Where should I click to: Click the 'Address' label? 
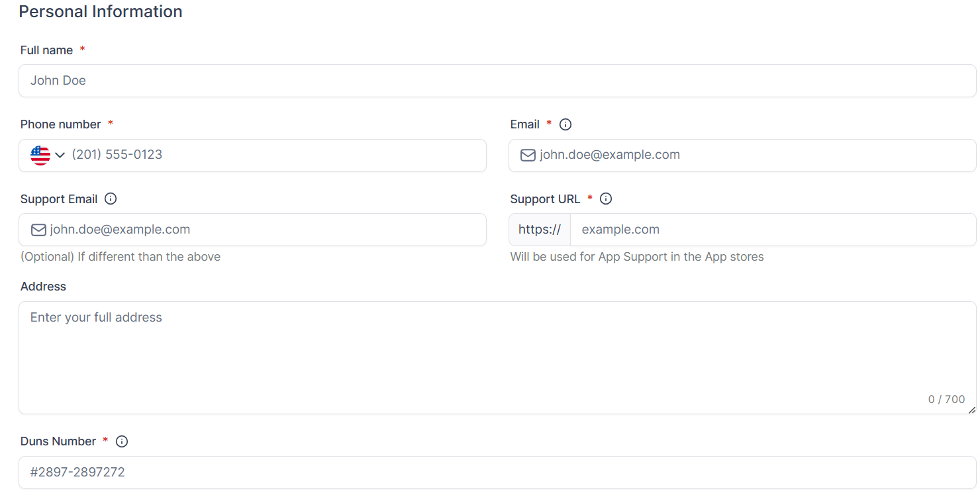pos(44,287)
